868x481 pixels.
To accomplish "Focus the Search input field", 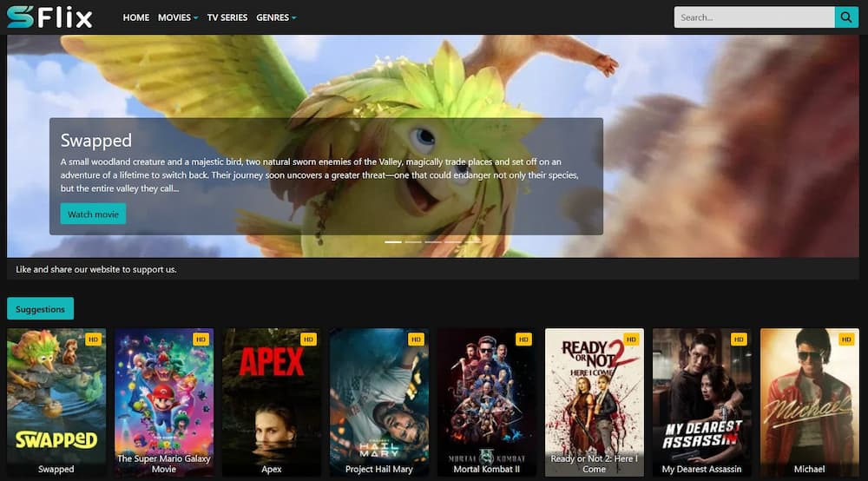I will (754, 17).
